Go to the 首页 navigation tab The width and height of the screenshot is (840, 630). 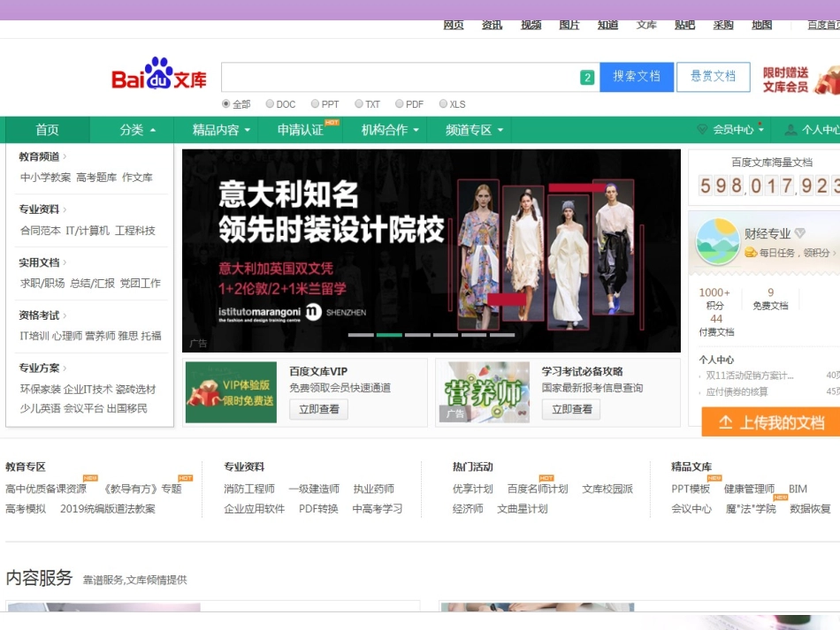pos(47,130)
